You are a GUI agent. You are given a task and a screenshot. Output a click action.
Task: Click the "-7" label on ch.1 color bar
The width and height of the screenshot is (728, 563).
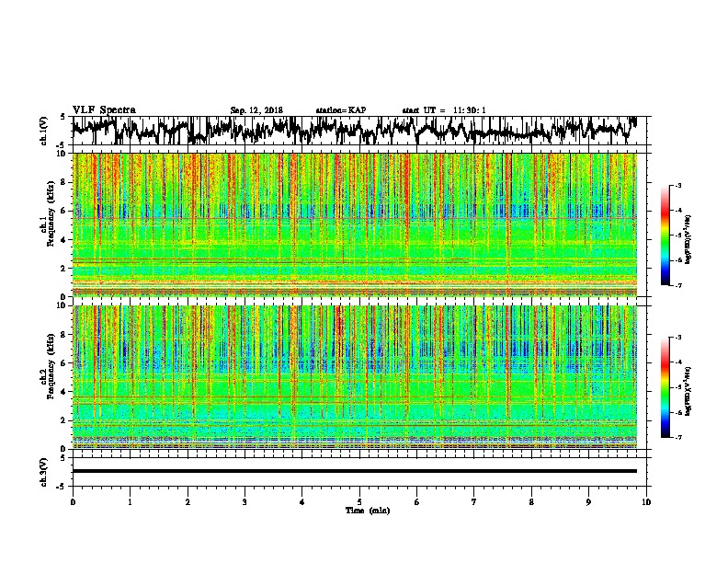tap(677, 285)
